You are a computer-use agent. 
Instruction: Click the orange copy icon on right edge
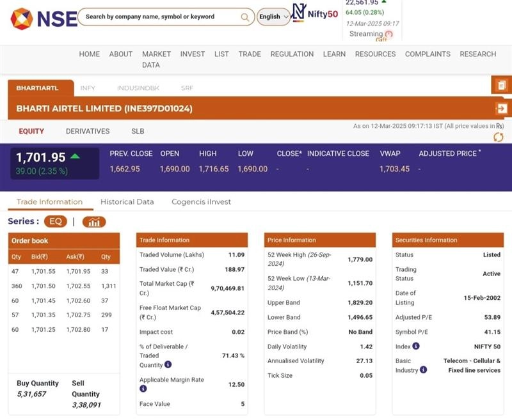pos(501,85)
